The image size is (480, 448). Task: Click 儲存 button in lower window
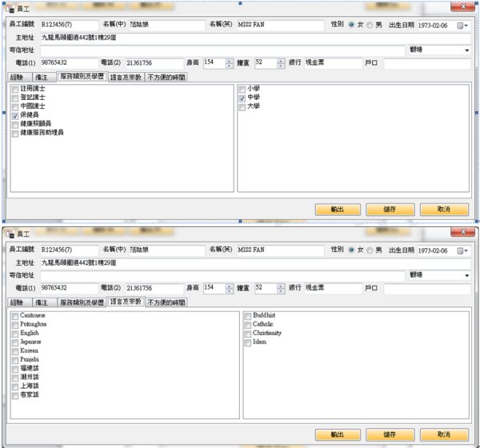tap(390, 434)
